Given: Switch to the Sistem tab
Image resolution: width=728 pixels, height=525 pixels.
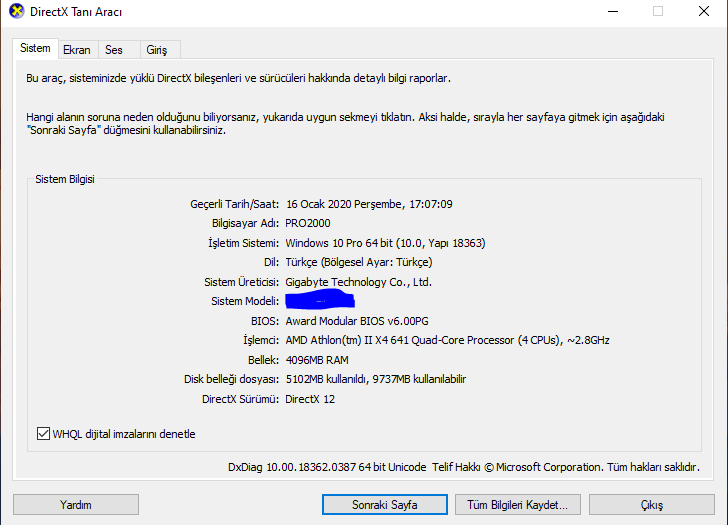Looking at the screenshot, I should click(x=35, y=48).
